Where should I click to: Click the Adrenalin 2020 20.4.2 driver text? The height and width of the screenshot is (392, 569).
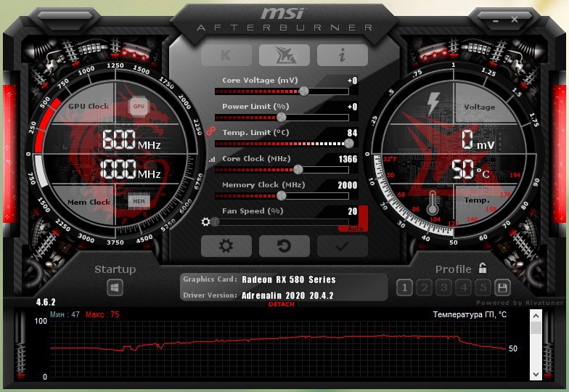coord(287,295)
